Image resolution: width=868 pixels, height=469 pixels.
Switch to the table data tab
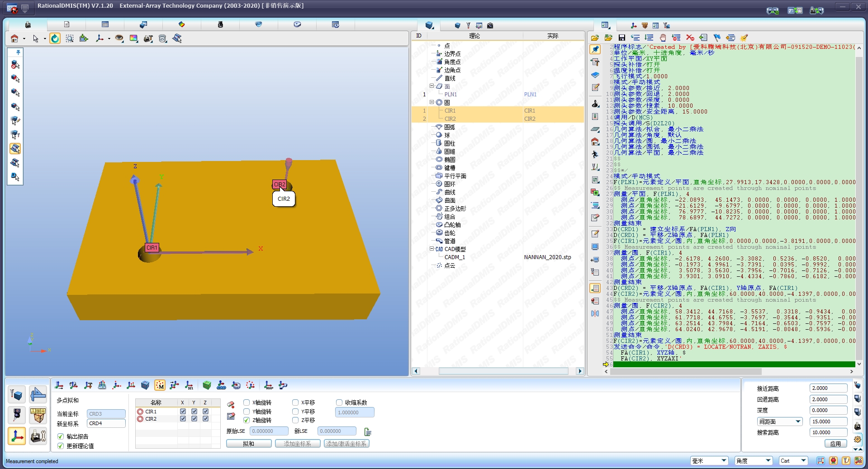[x=105, y=24]
